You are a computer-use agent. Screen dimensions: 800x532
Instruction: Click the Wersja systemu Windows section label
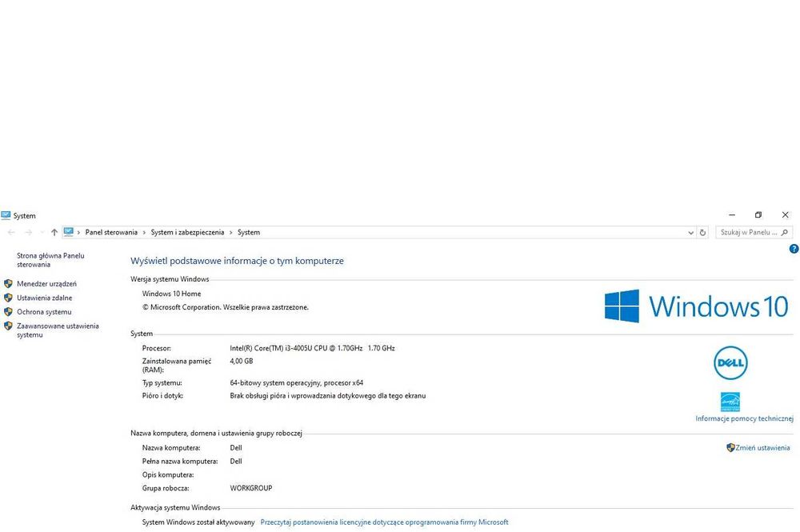[170, 279]
